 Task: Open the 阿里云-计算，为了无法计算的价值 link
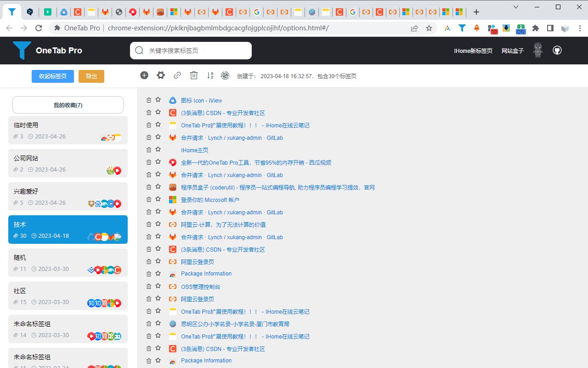(x=223, y=224)
